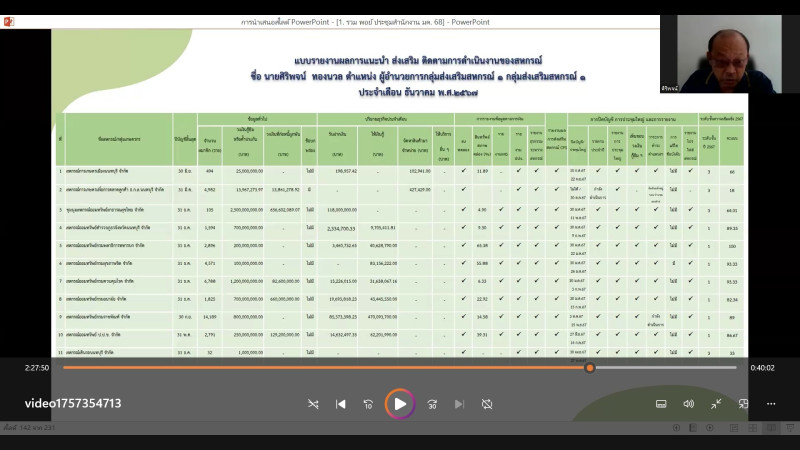Screen dimensions: 800x450
Task: Switch PowerPoint to Normal view icon
Action: pos(734,428)
